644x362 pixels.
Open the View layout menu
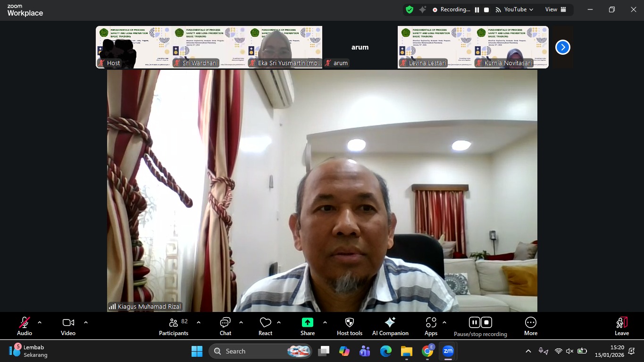pyautogui.click(x=555, y=9)
